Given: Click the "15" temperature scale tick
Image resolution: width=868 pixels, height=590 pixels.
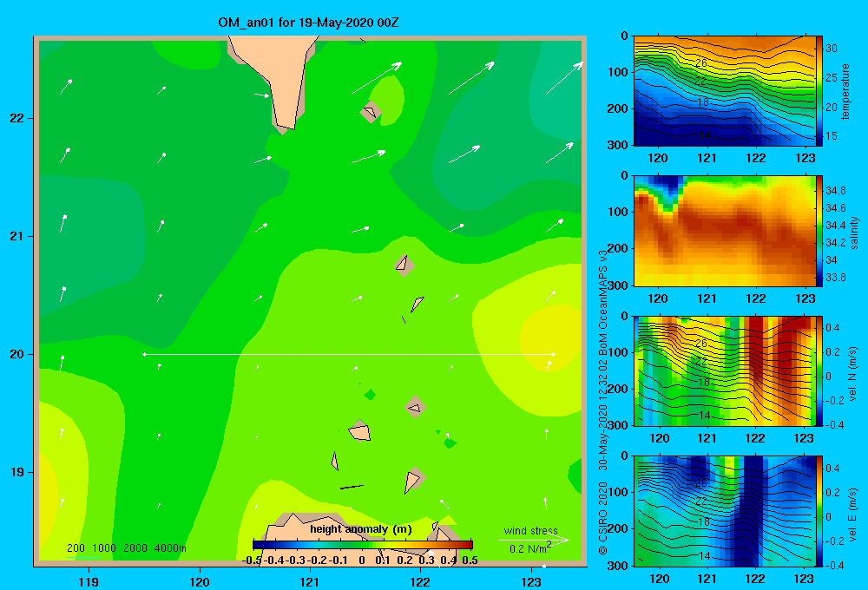Looking at the screenshot, I should click(x=832, y=135).
